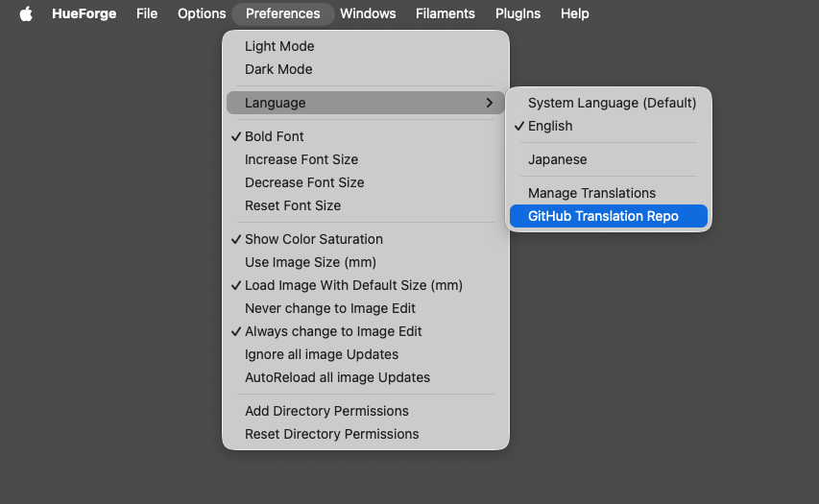Choose Add Directory Permissions
Image resolution: width=819 pixels, height=504 pixels.
pos(366,411)
